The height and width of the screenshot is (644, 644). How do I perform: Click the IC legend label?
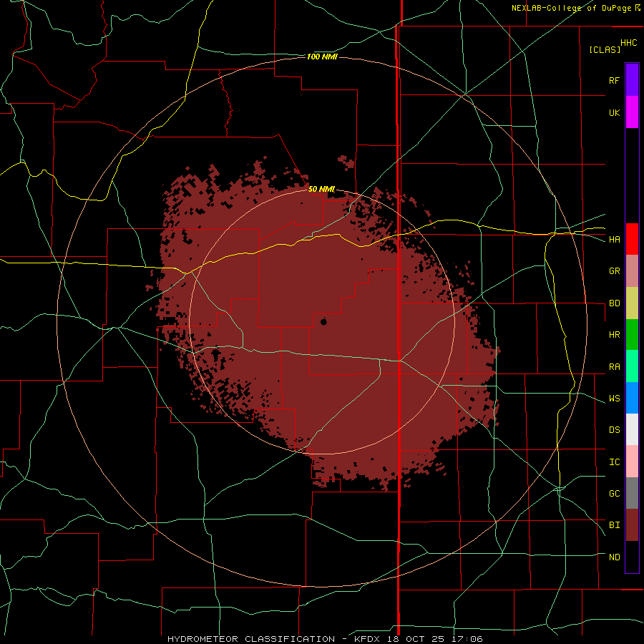pos(614,462)
